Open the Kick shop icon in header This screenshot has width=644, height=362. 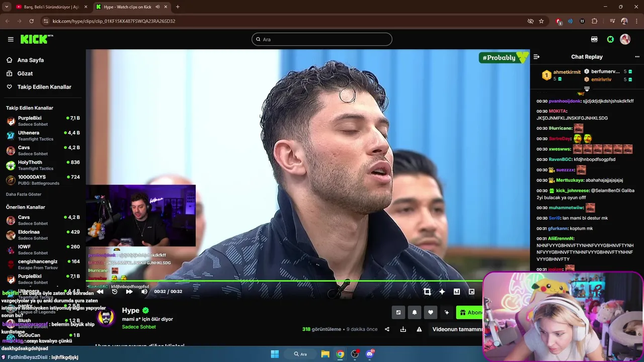coord(594,39)
